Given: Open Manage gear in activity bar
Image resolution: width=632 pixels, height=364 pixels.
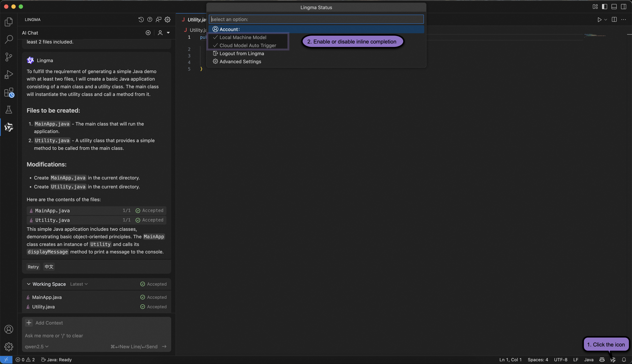Looking at the screenshot, I should tap(9, 347).
